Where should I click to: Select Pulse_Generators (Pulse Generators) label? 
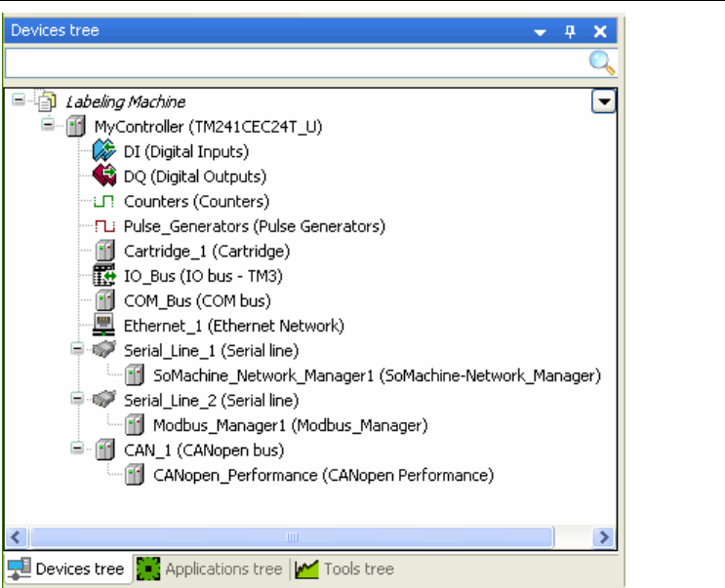(255, 226)
